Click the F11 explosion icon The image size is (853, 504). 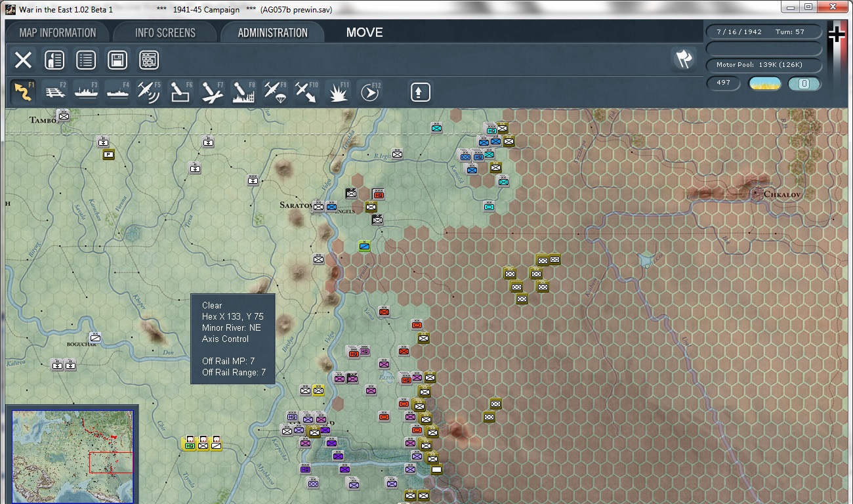pos(338,92)
